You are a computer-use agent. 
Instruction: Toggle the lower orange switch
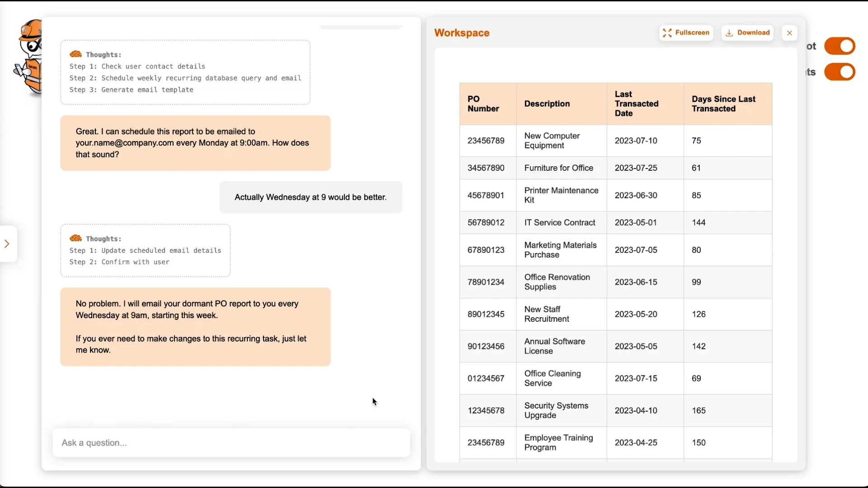click(839, 72)
